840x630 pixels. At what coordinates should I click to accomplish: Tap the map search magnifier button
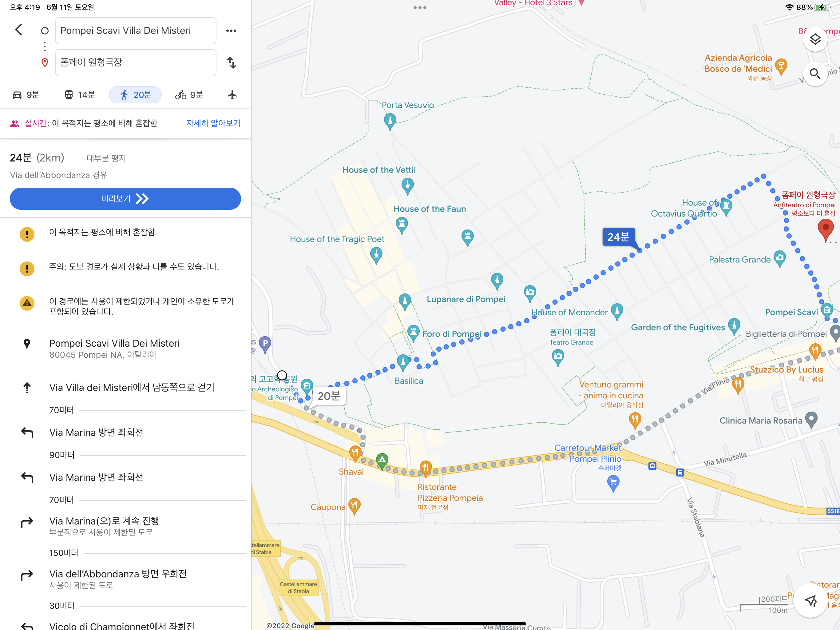(815, 73)
